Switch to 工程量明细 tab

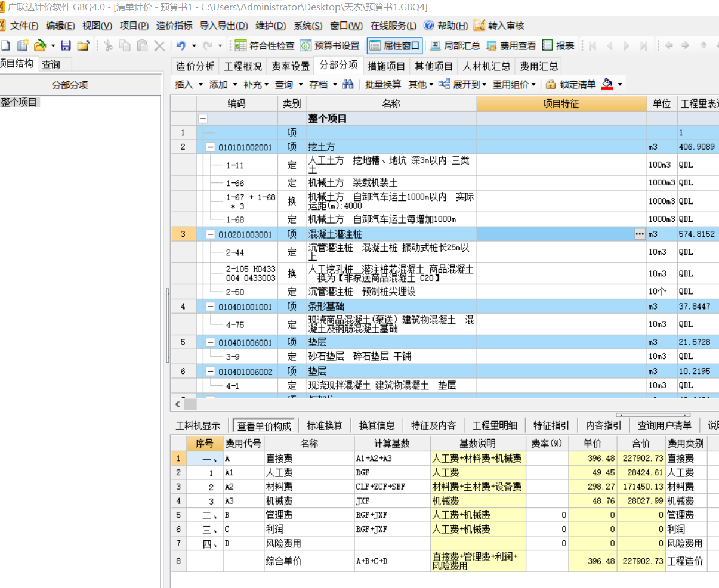click(495, 425)
